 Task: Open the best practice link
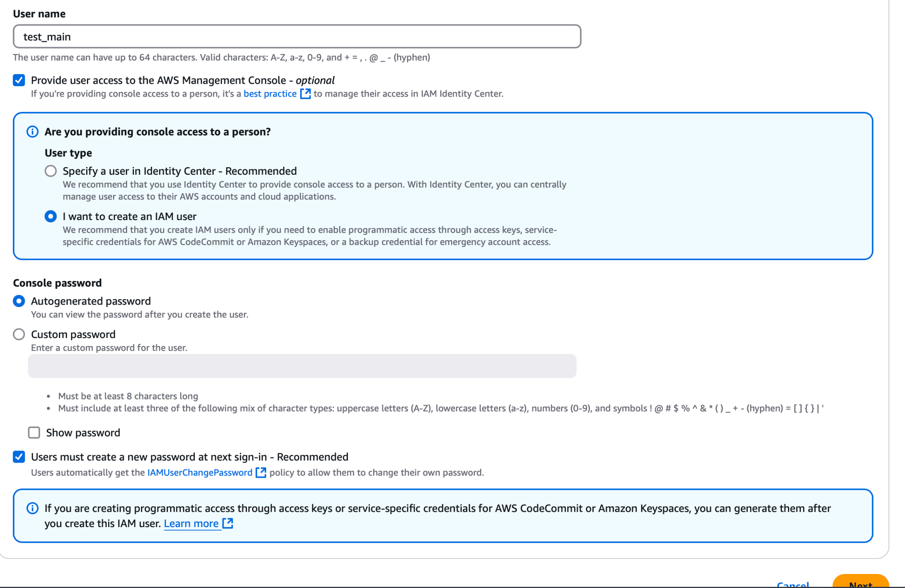click(x=270, y=94)
